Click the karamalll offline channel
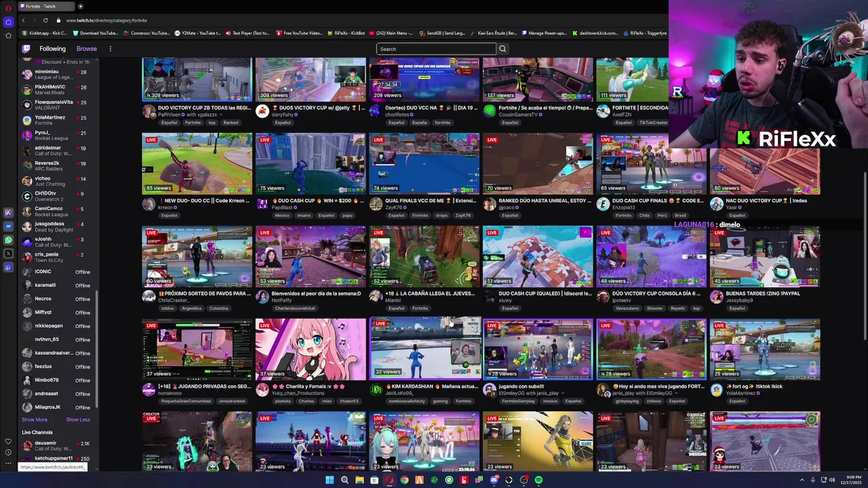Viewport: 868px width, 488px height. [x=57, y=285]
